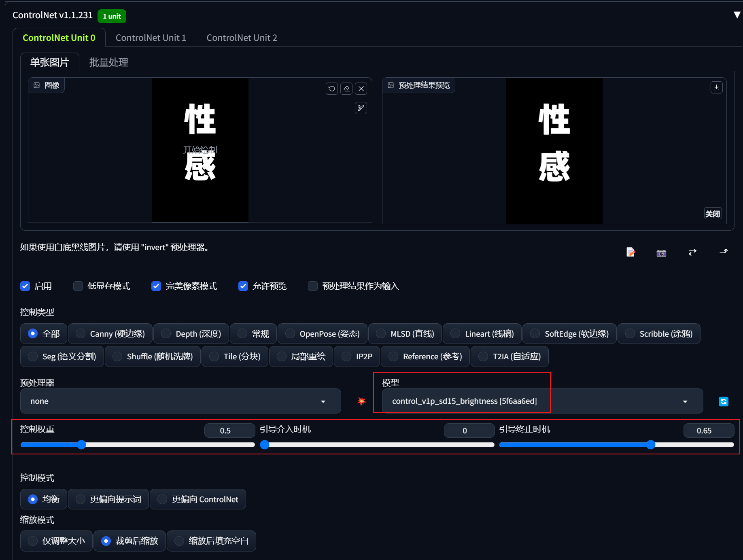Click the 引导终止时机 value field 0.65
The height and width of the screenshot is (560, 743).
tap(709, 431)
